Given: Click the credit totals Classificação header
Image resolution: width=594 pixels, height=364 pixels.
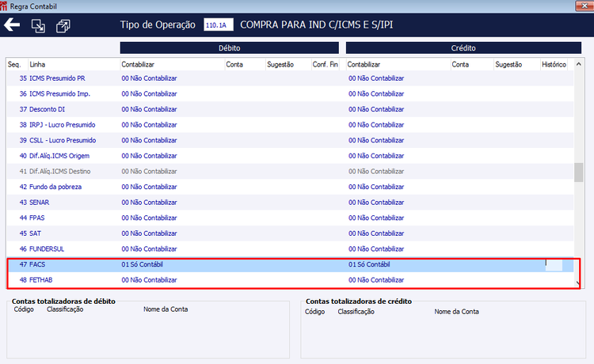Looking at the screenshot, I should [x=356, y=312].
